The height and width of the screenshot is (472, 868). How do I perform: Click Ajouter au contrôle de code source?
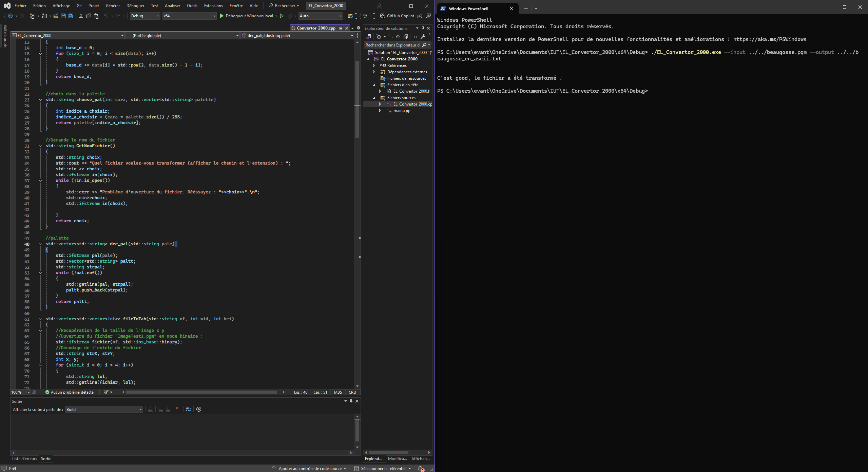[309, 469]
